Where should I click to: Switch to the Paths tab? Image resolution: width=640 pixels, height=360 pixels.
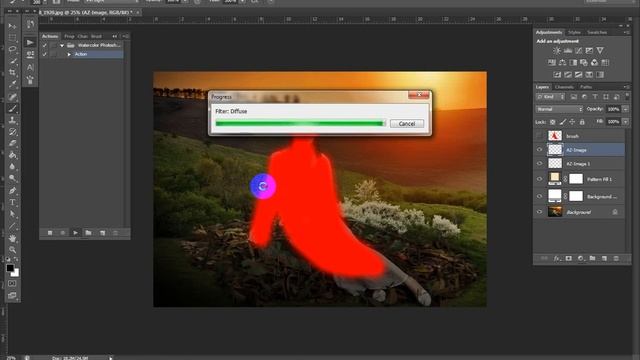coord(586,87)
